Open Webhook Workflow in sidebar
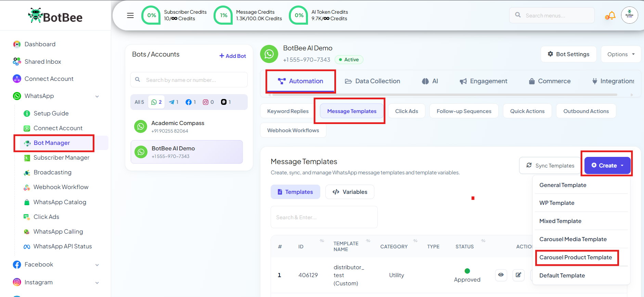Viewport: 644px width, 297px height. pyautogui.click(x=61, y=187)
